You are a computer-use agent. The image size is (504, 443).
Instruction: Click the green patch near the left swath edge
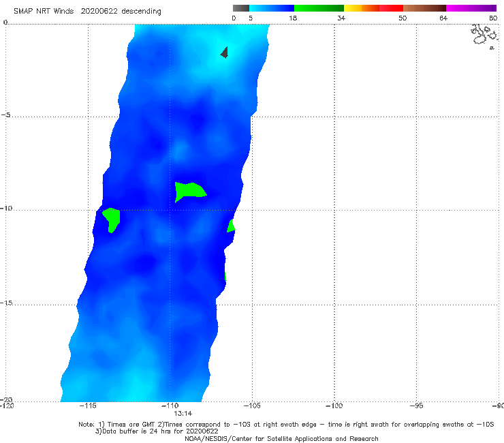click(112, 220)
